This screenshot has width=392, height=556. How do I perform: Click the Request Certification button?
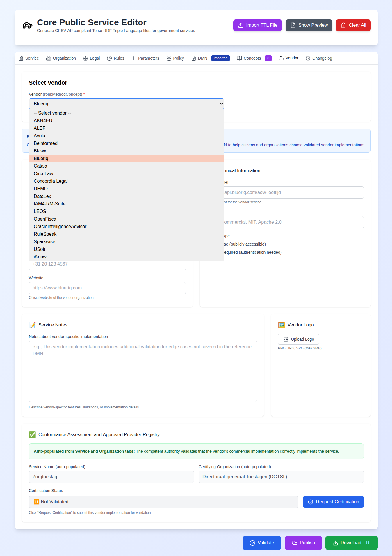(x=333, y=502)
